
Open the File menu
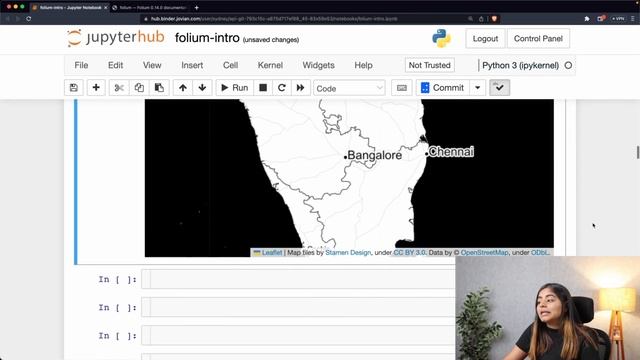click(81, 65)
